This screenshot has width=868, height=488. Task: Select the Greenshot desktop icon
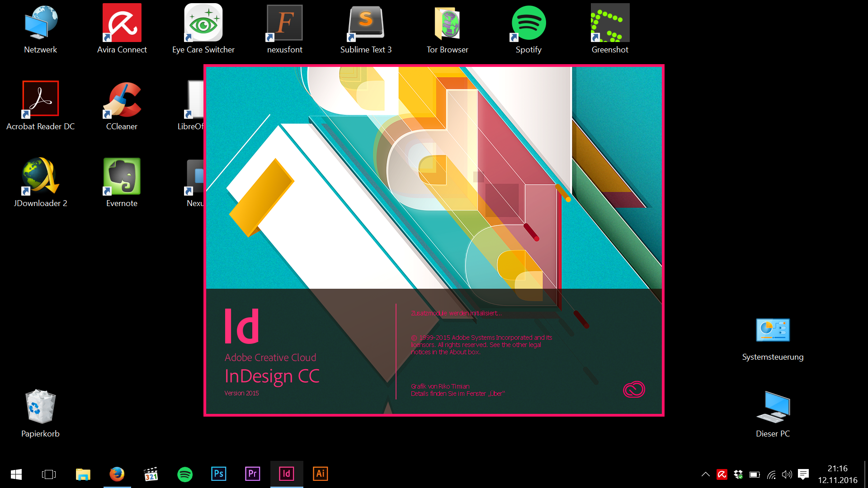[610, 23]
